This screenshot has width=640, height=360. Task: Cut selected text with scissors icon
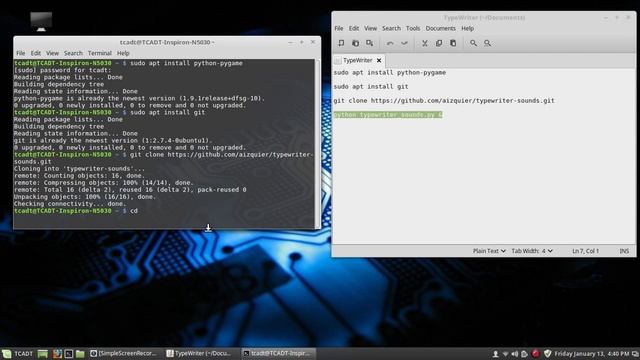[x=424, y=43]
